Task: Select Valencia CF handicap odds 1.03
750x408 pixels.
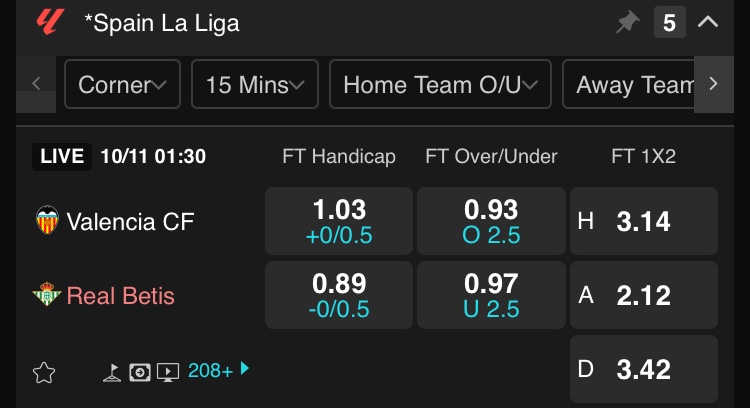Action: (x=339, y=221)
